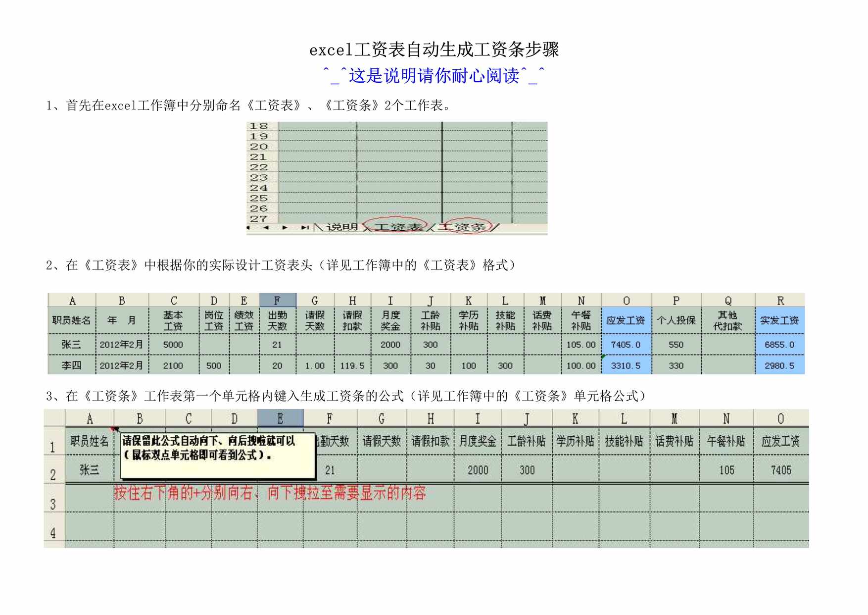Image resolution: width=868 pixels, height=615 pixels.
Task: Select the lunch subsidy cell 105.00
Action: tap(581, 345)
